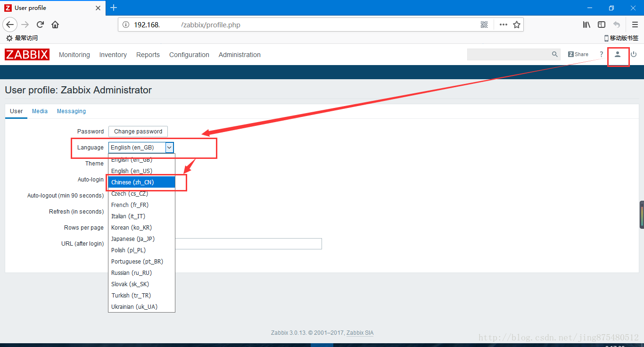Select English (en_US) from language list
Viewport: 644px width, 347px height.
pos(141,171)
